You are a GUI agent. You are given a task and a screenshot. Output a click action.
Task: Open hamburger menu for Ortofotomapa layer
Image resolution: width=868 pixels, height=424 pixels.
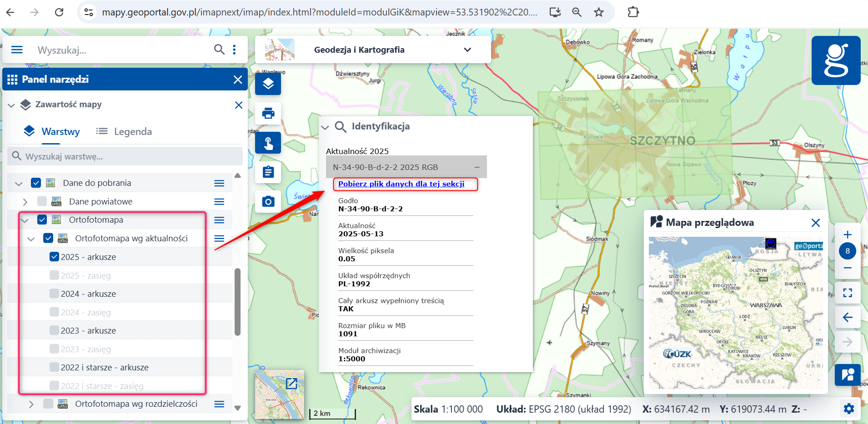[219, 220]
